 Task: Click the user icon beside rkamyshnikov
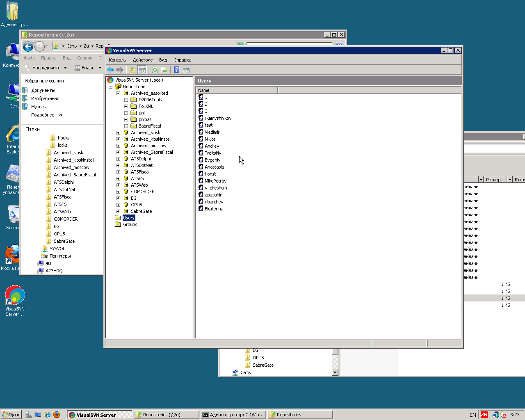201,118
